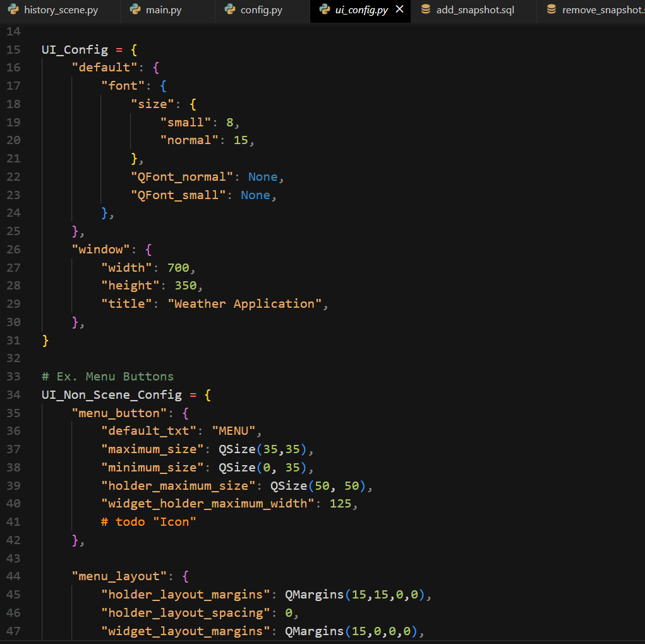Click the database icon on remove_snapshot tab

coord(552,10)
